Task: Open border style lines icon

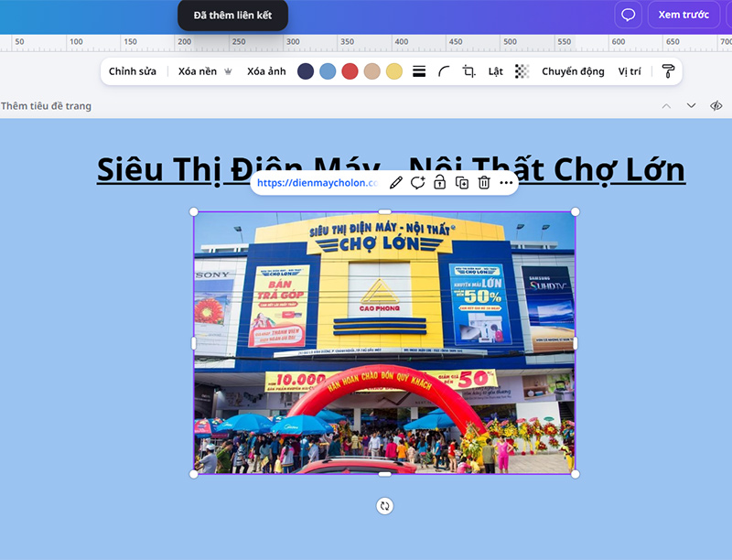Action: (419, 71)
